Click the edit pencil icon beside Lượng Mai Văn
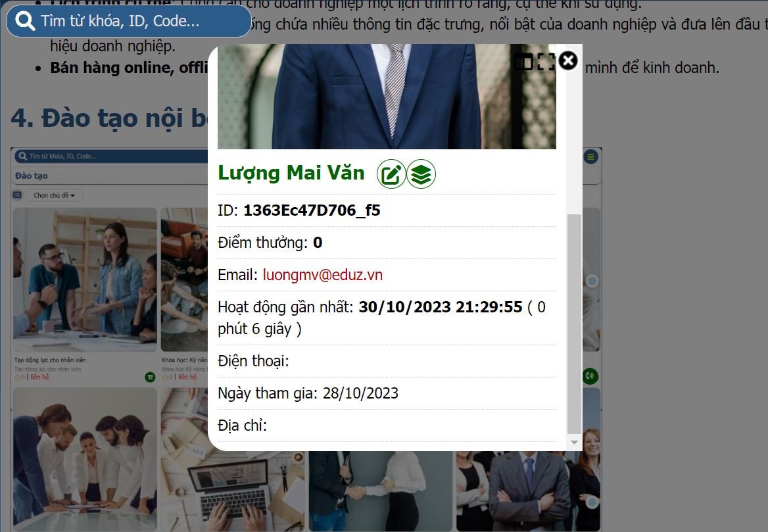 [x=391, y=173]
